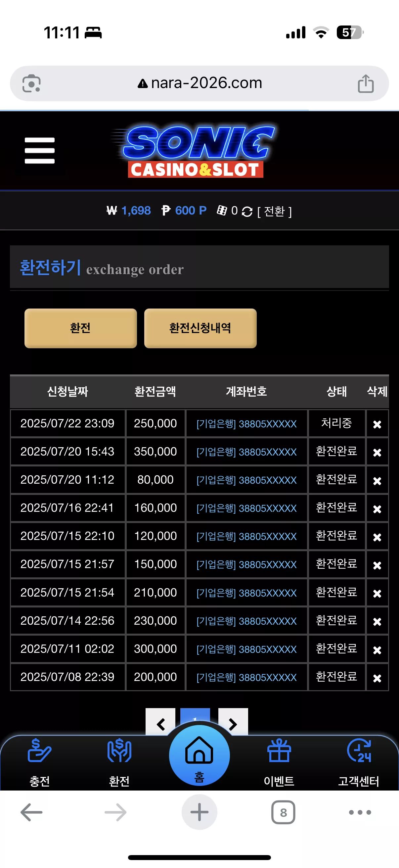Delete the 2025/07/22 23:09 request

coord(377,424)
